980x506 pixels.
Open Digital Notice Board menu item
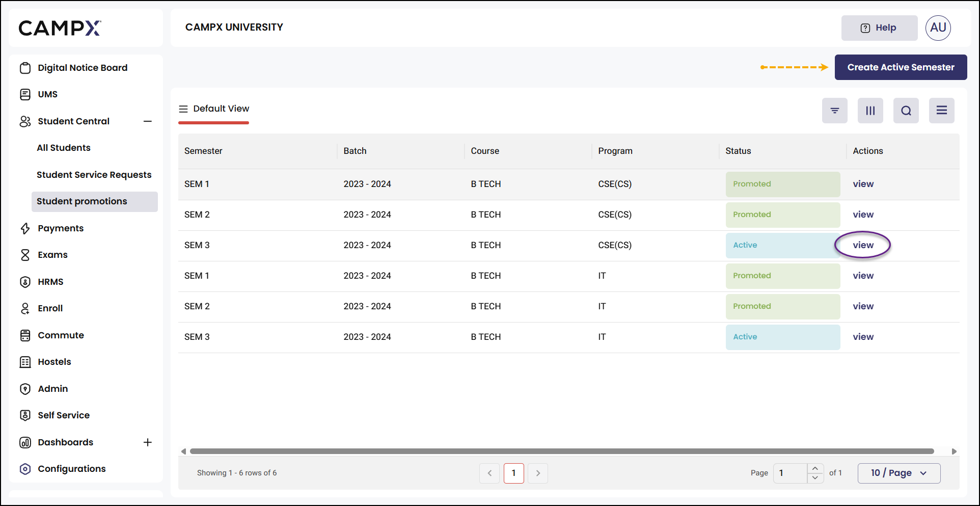point(83,68)
